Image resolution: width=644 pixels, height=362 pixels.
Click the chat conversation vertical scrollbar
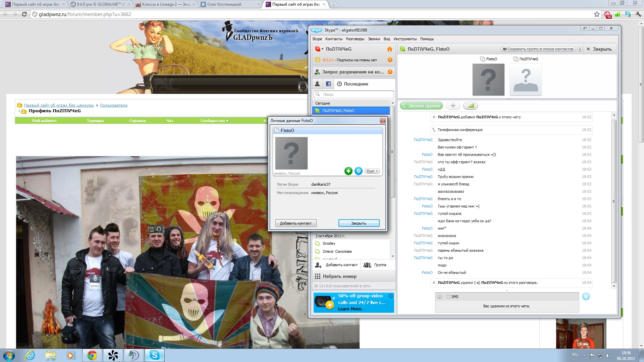(x=614, y=201)
